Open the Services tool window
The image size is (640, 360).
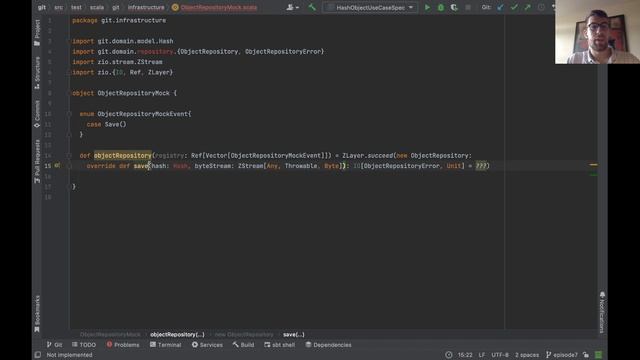tap(207, 345)
